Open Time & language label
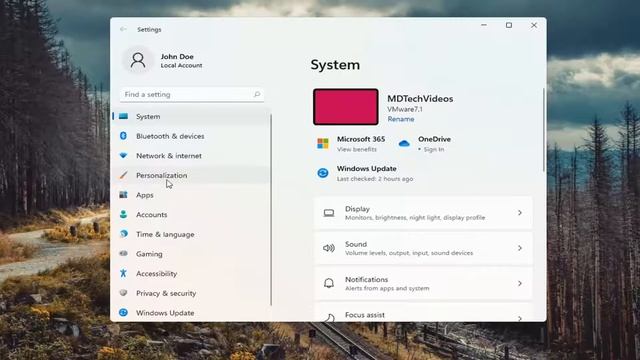640x360 pixels. pyautogui.click(x=165, y=234)
